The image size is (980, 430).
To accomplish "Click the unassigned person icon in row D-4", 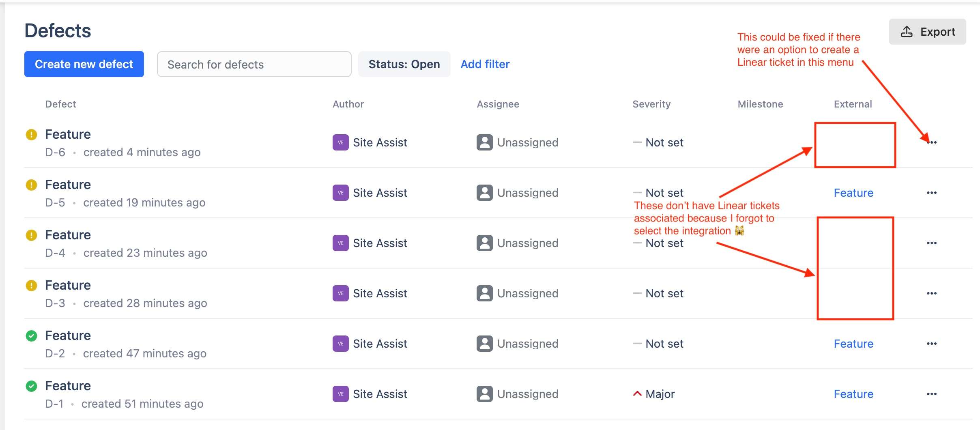I will click(484, 243).
